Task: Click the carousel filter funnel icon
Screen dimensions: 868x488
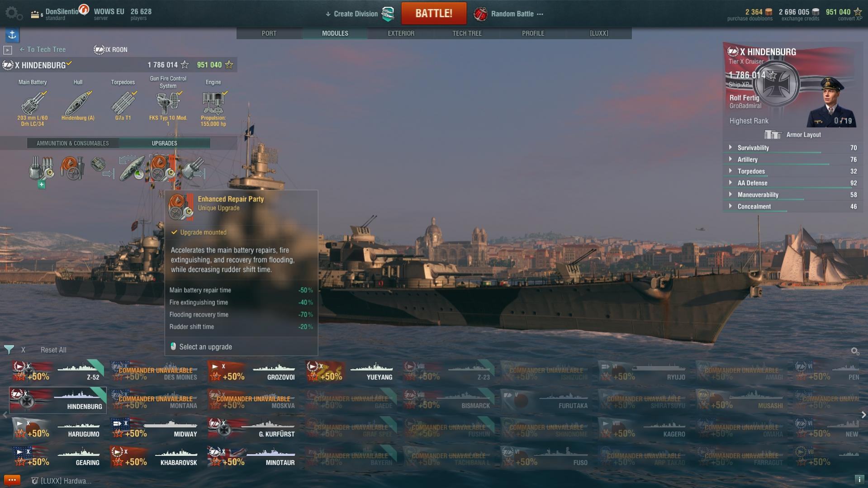Action: tap(9, 350)
